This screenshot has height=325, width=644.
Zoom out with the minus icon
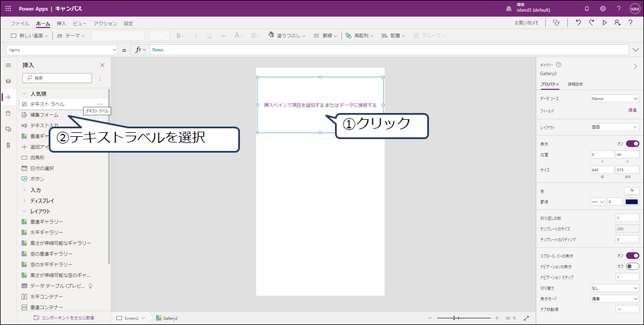(430, 318)
